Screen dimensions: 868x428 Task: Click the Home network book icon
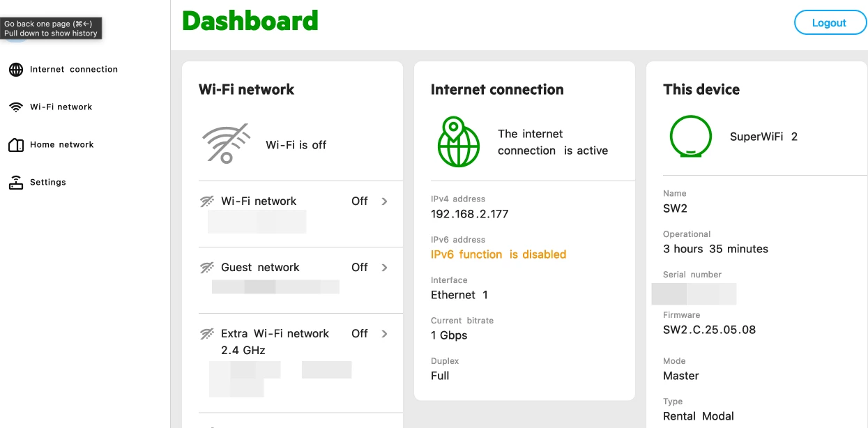[x=15, y=145]
